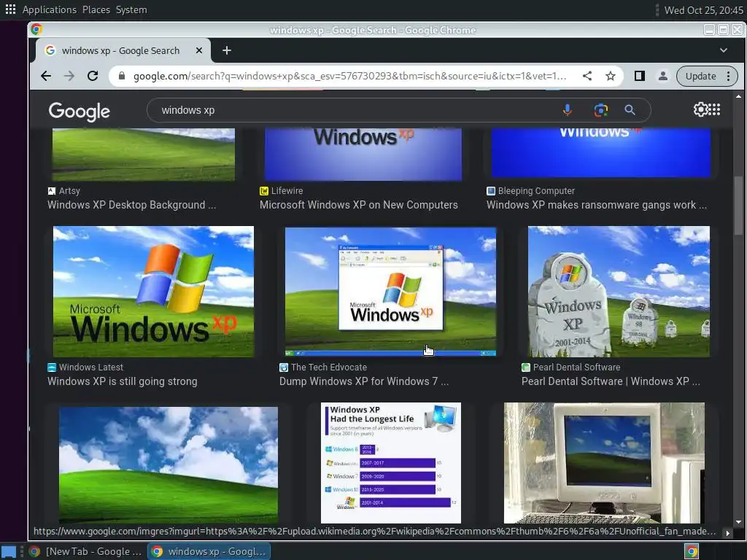Screen dimensions: 747x560
Task: Click Chrome icon in bottom-right panel tray
Action: pos(692,551)
